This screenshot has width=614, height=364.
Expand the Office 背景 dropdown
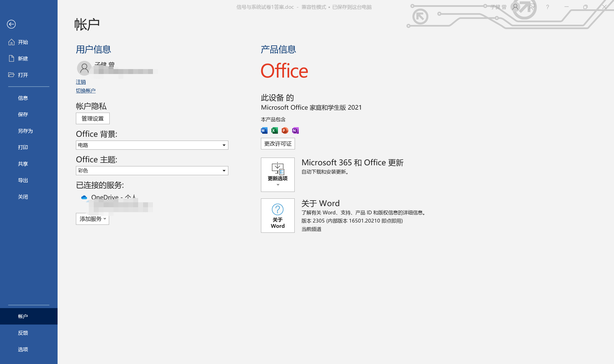tap(224, 145)
